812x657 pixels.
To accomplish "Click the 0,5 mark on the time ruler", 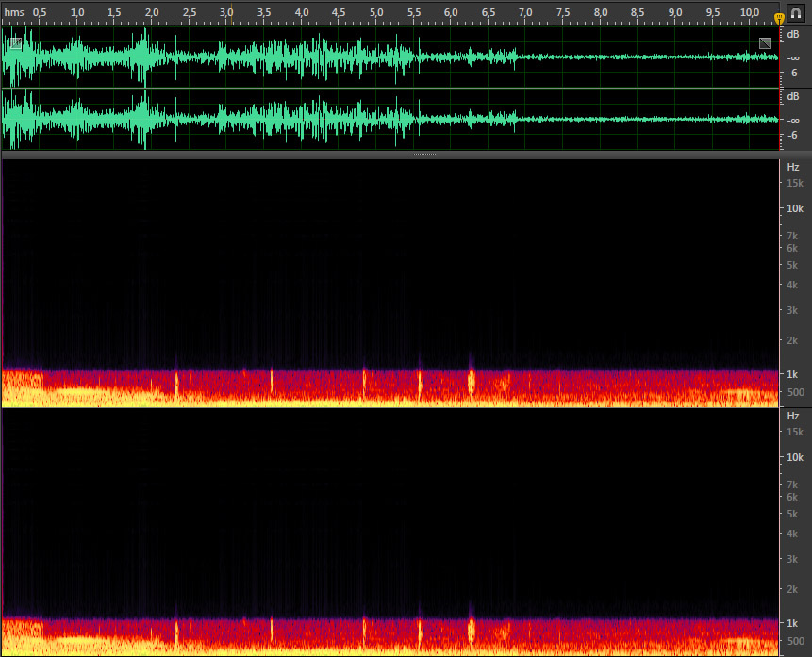I will [40, 12].
